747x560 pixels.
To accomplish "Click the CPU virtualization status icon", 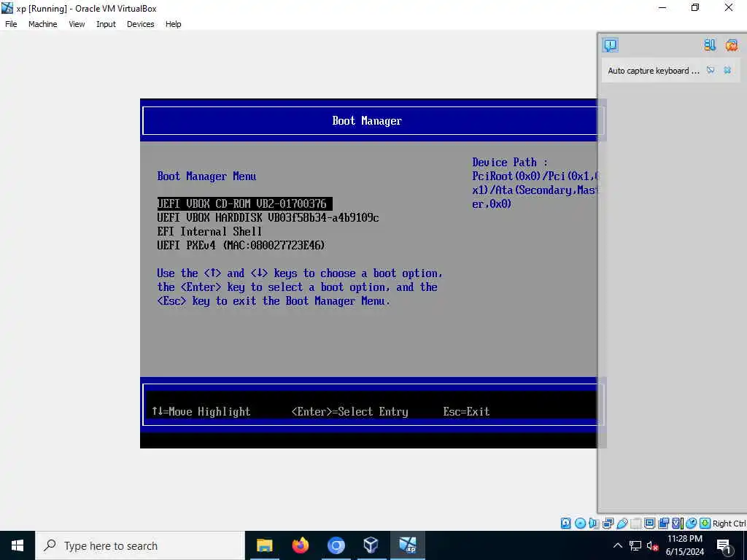I will (x=678, y=524).
